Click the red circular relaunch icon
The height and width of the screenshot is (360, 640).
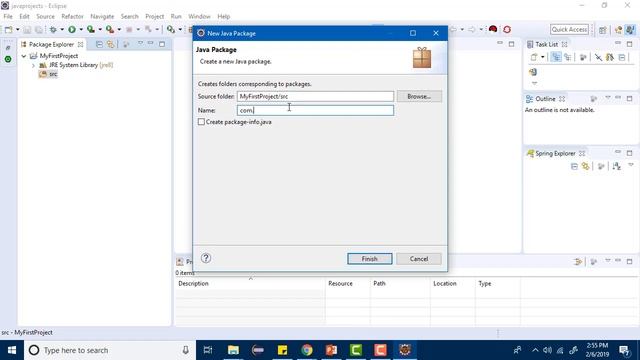[x=507, y=29]
